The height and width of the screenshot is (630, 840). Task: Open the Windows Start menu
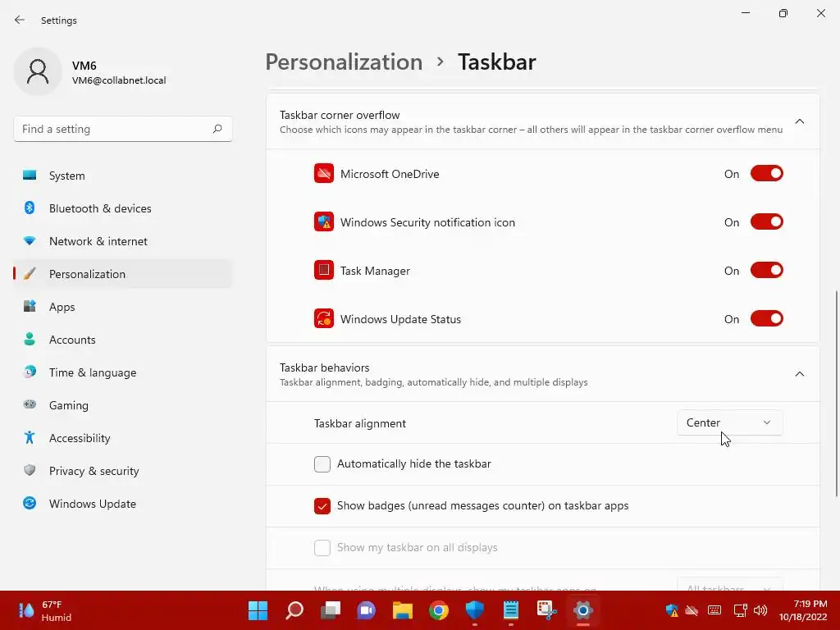[258, 610]
